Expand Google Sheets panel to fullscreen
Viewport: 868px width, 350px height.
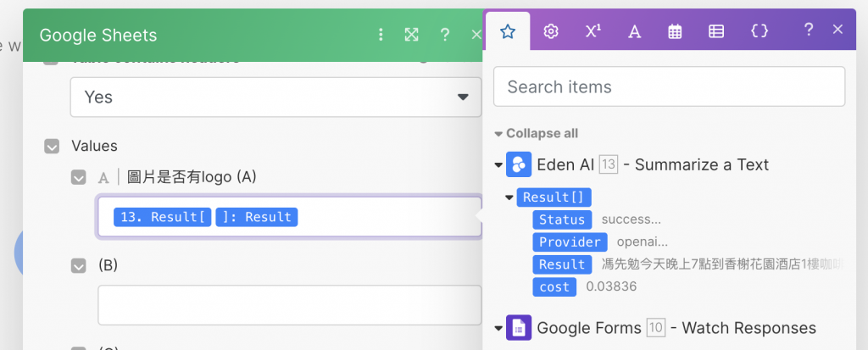(411, 35)
